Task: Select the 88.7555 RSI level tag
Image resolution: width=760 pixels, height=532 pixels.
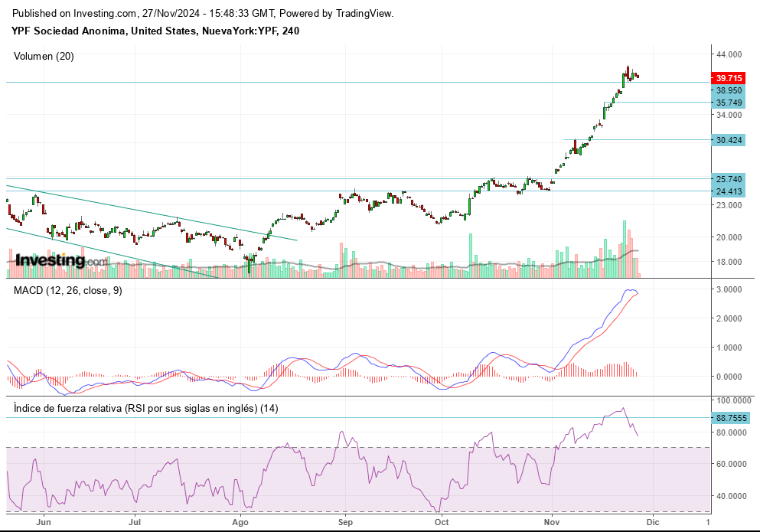Action: pos(730,418)
